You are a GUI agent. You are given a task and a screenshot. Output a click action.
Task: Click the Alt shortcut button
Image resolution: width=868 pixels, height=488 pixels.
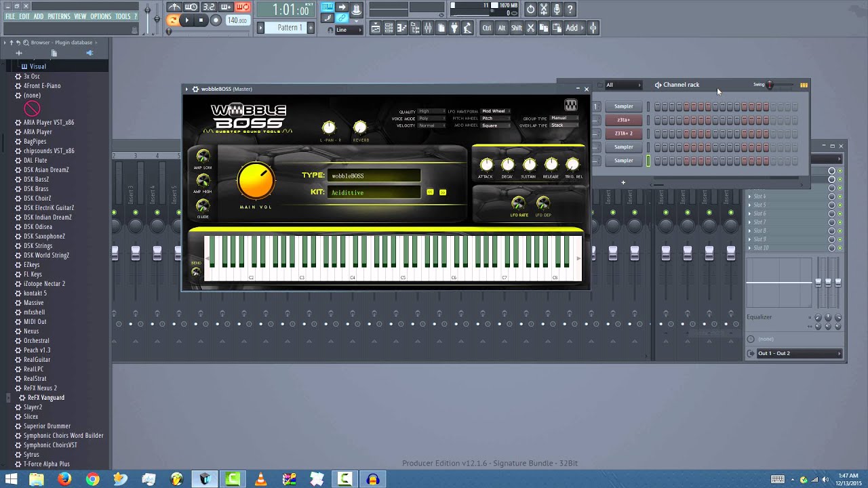coord(502,28)
